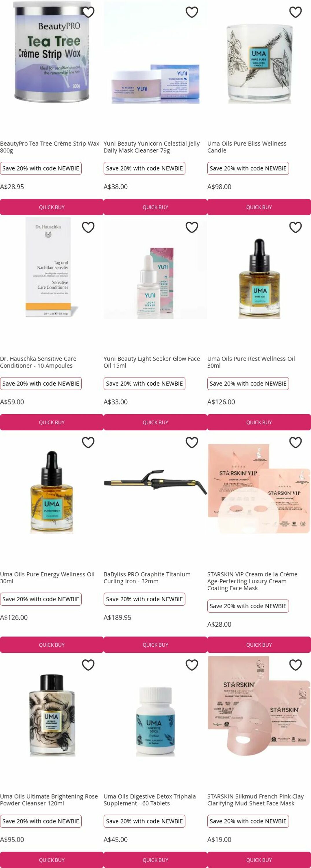
Task: Heart the STARSKIN Silkmud Pink Clay mask
Action: [295, 665]
